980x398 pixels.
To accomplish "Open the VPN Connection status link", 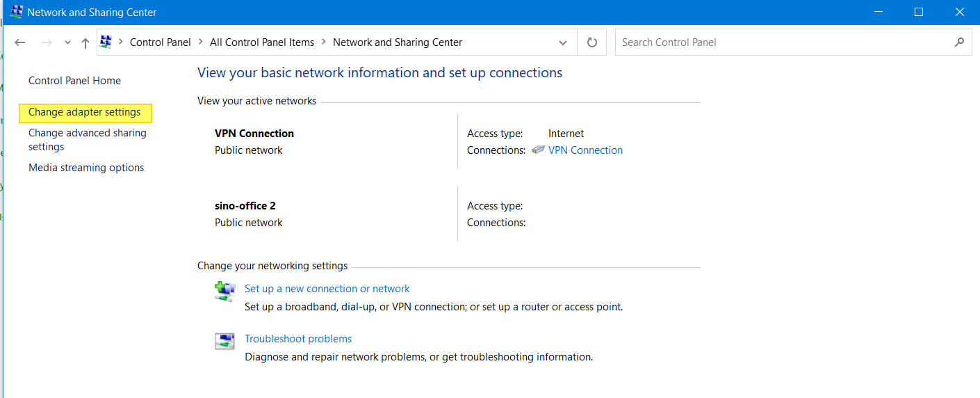I will (585, 150).
